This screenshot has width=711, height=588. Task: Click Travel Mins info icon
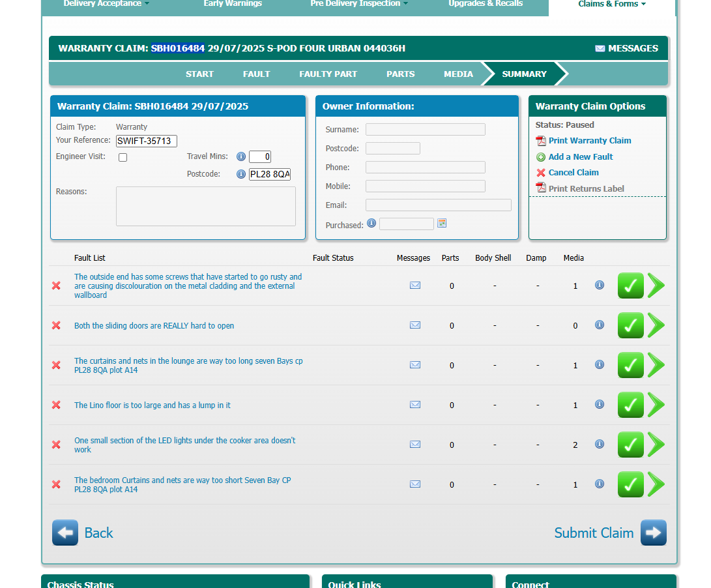(241, 156)
